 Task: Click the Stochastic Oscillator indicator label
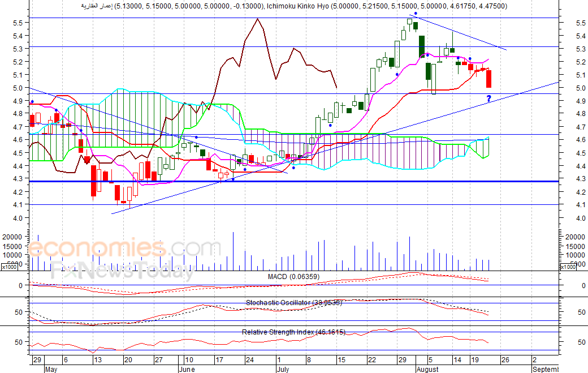[294, 302]
